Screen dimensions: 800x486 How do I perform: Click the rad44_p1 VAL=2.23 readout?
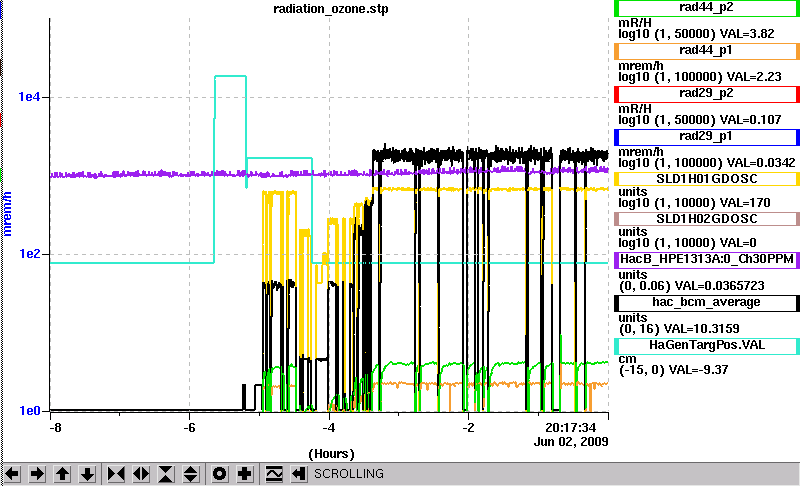click(x=754, y=77)
